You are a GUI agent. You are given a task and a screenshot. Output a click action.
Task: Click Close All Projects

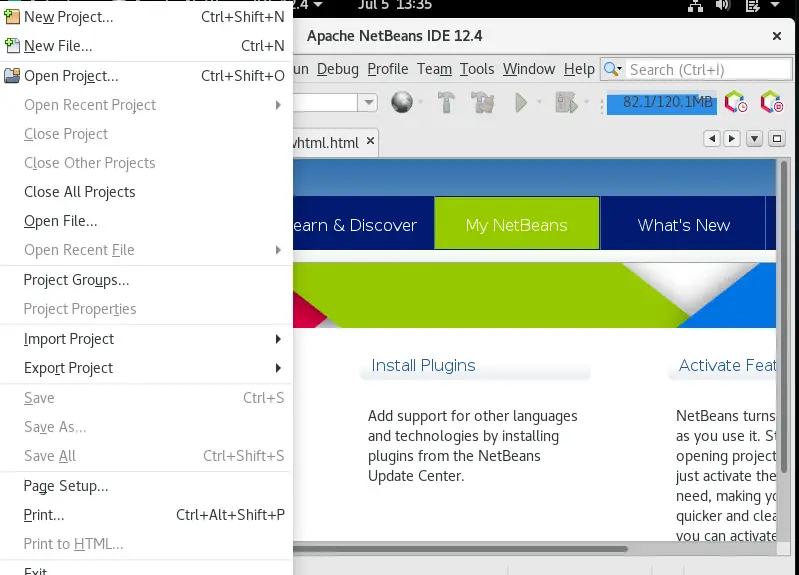146,192
